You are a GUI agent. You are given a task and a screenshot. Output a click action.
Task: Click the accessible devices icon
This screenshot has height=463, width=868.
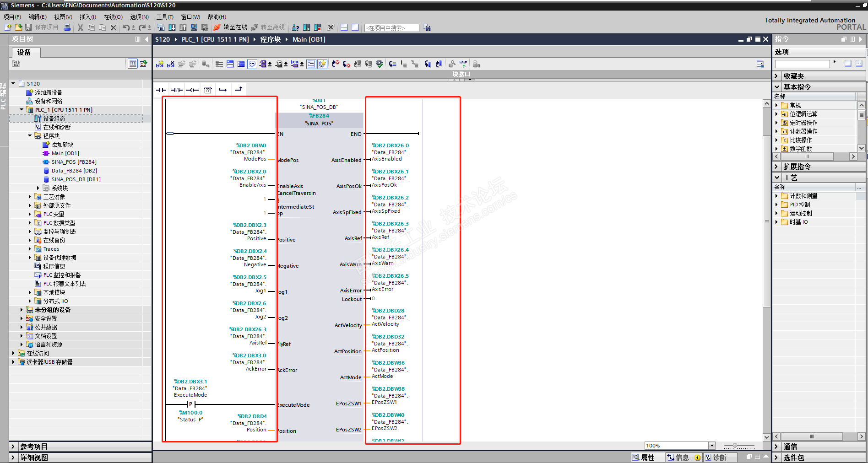point(296,27)
